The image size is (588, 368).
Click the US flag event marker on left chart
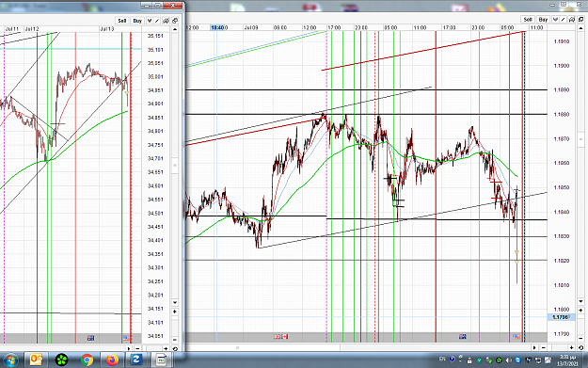pos(126,338)
